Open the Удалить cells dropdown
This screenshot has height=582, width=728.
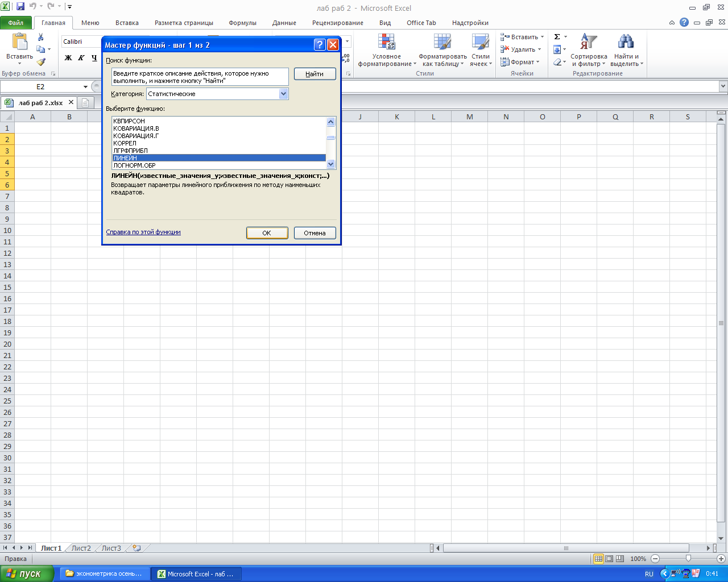tap(521, 49)
